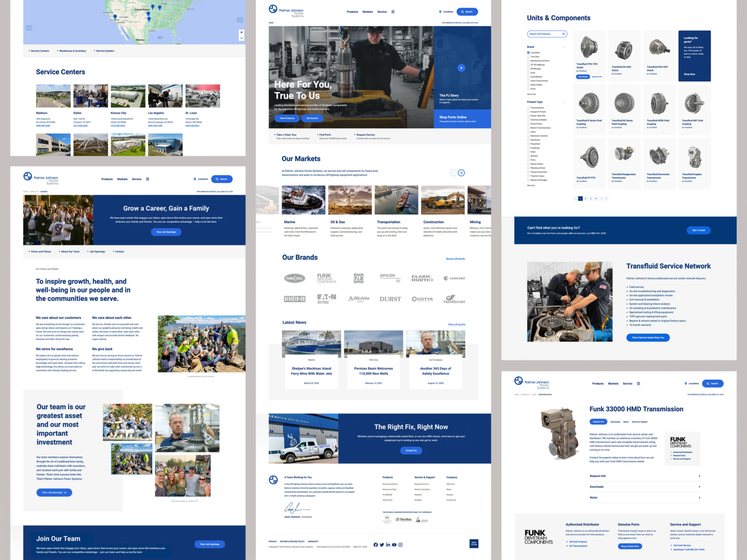Open Instagram icon in footer
Viewport: 747px width, 560px height.
[x=400, y=545]
